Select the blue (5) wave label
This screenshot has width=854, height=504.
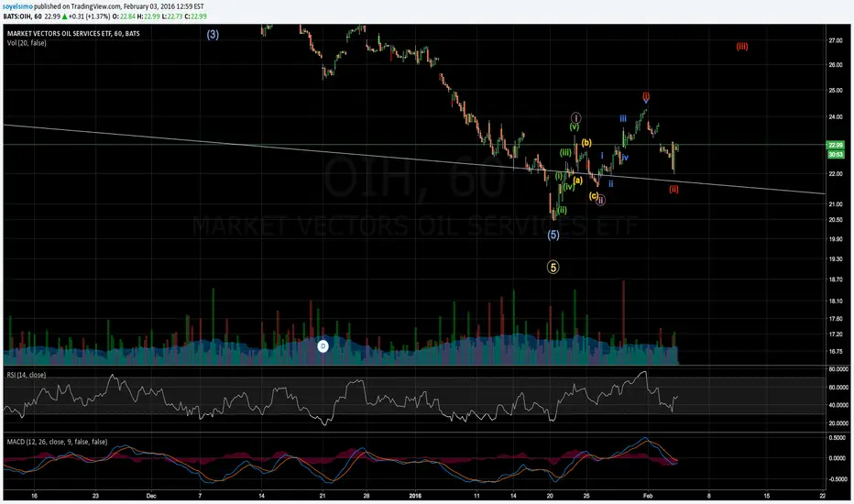[553, 235]
